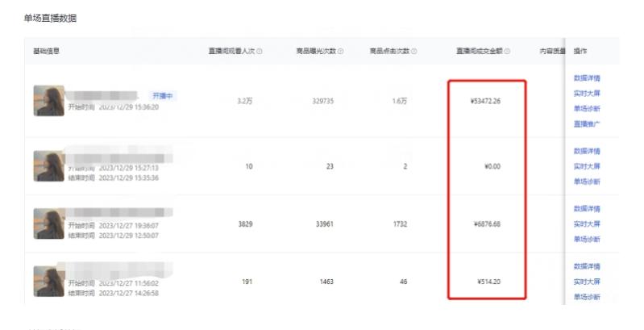
Task: Click 直播推广 link for the live stream
Action: pyautogui.click(x=586, y=124)
